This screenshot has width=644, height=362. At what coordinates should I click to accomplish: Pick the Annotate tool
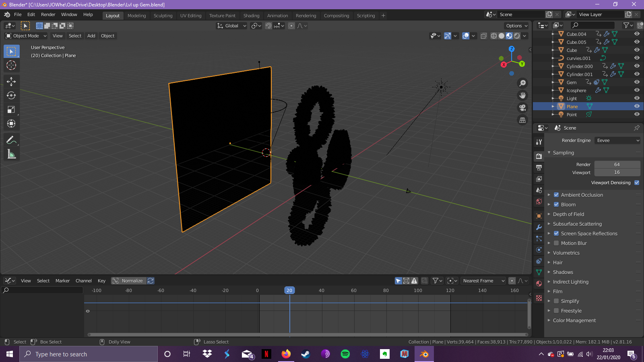point(11,140)
